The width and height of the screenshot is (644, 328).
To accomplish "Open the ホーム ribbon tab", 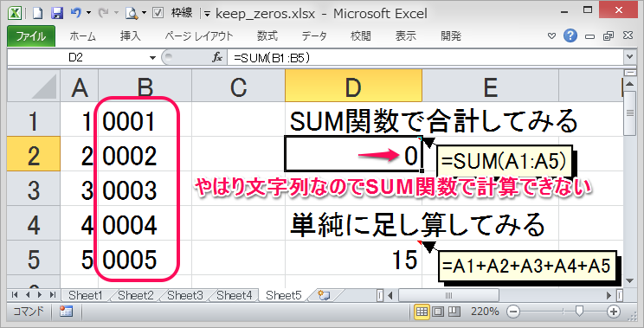I will (82, 36).
